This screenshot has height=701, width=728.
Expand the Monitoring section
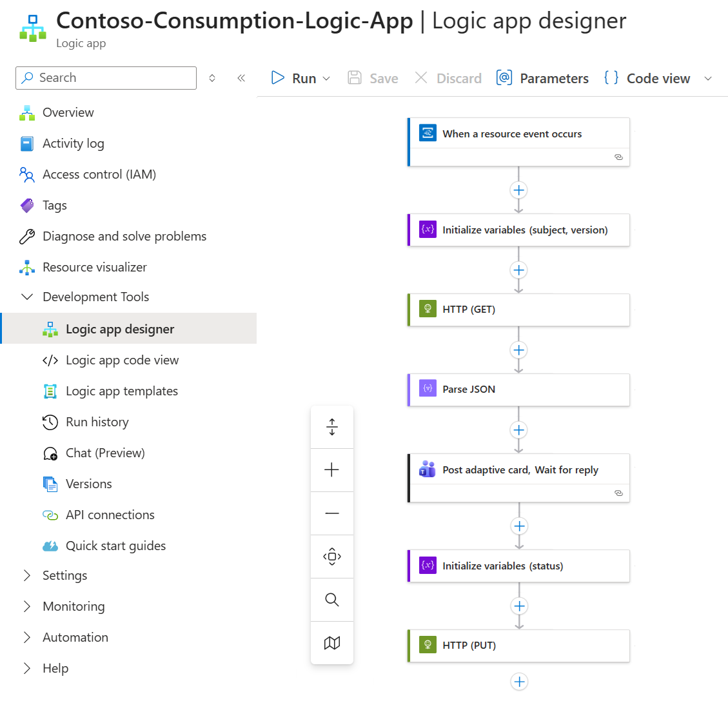27,606
